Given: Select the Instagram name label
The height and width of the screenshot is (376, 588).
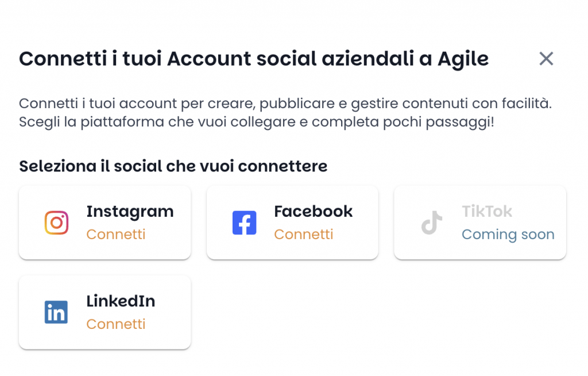Looking at the screenshot, I should pyautogui.click(x=130, y=212).
